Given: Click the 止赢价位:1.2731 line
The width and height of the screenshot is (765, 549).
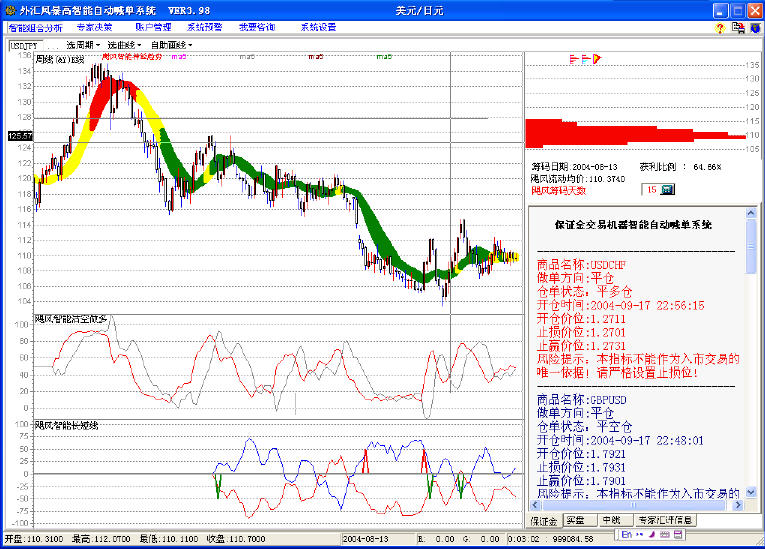Looking at the screenshot, I should pyautogui.click(x=581, y=346).
